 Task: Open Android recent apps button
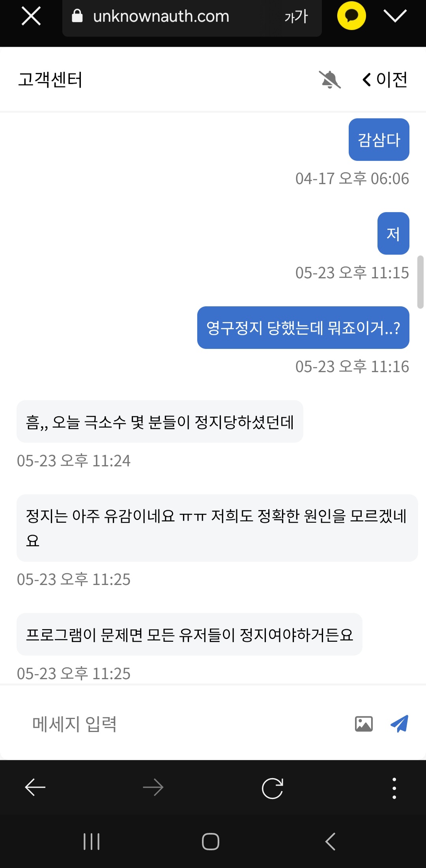(92, 842)
